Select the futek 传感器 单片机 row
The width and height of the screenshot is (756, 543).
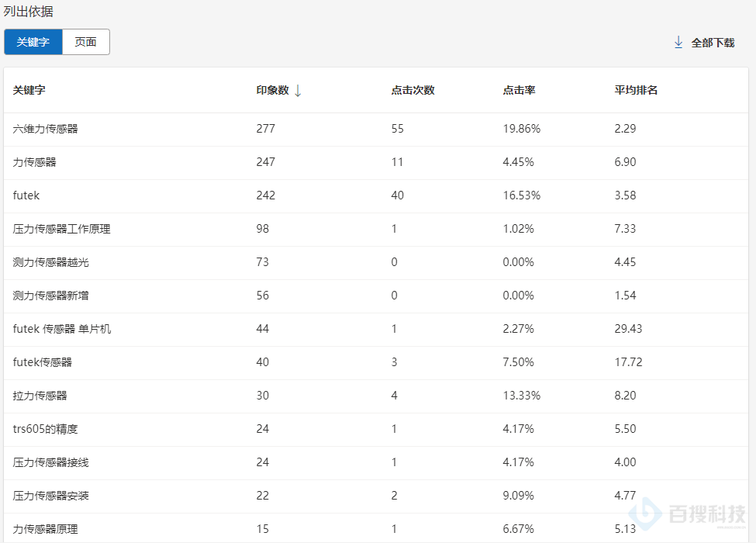(62, 329)
